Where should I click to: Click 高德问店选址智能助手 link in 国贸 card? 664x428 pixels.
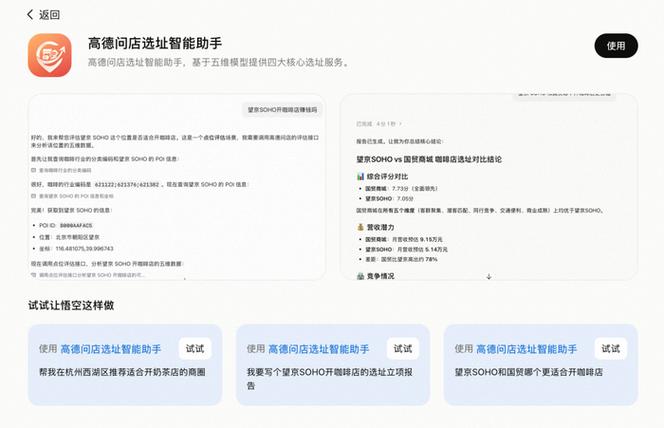click(527, 349)
